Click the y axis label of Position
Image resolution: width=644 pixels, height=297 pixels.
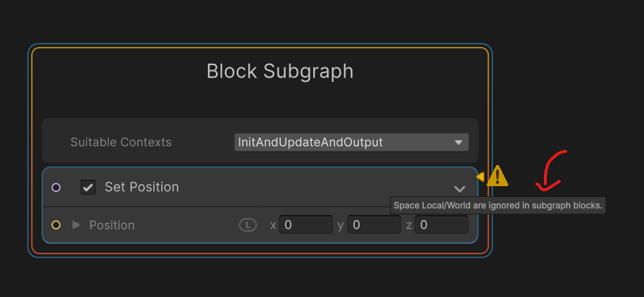tap(340, 225)
